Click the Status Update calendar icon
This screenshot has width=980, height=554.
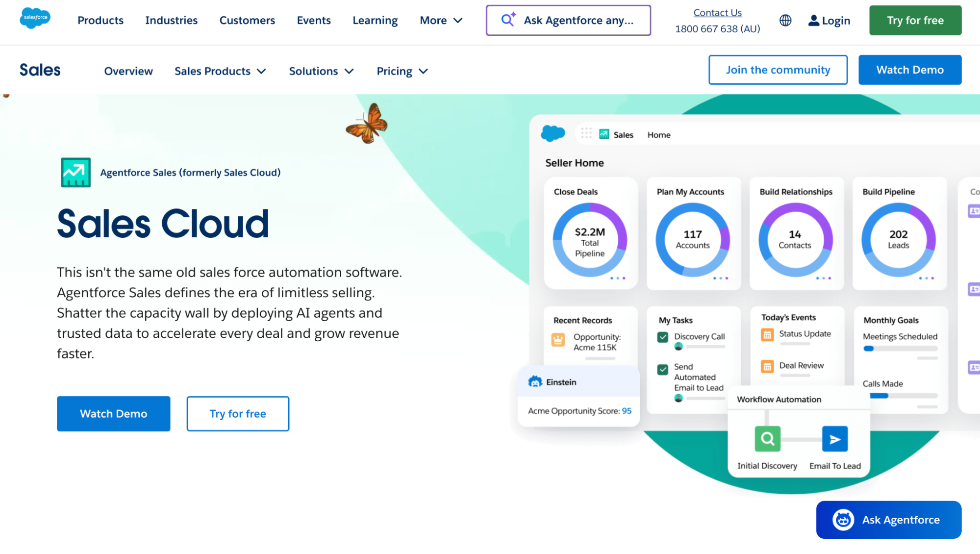(x=767, y=335)
